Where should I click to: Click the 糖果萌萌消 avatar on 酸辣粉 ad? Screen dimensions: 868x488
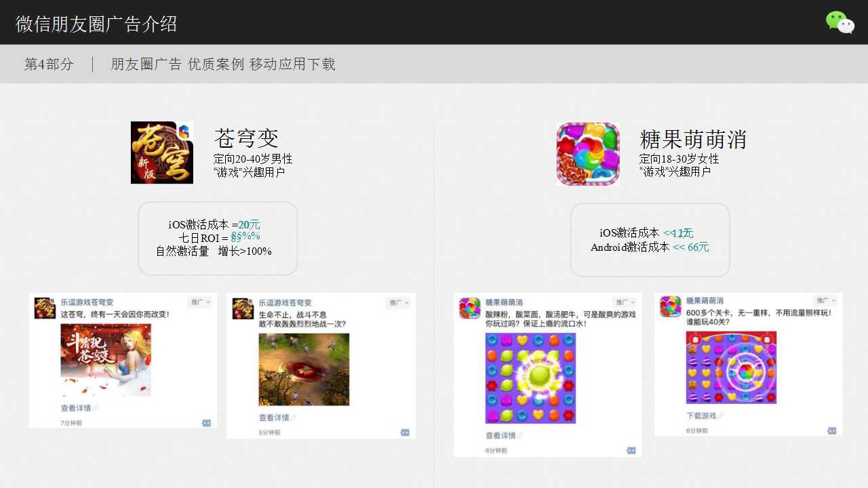tap(469, 307)
